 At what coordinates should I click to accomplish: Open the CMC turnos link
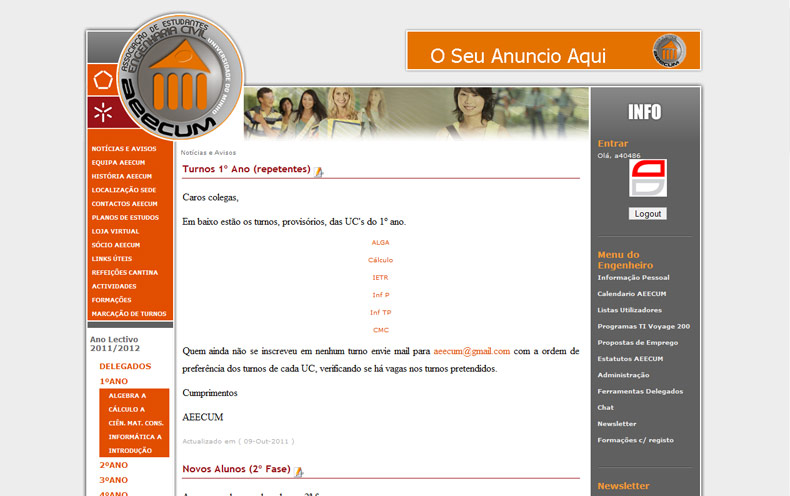click(381, 330)
